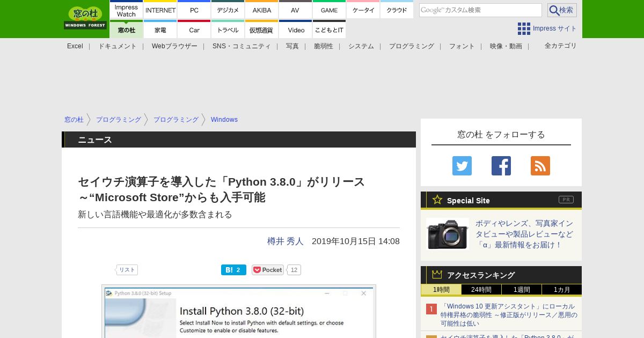Open the フォント category
The height and width of the screenshot is (338, 644).
[x=462, y=46]
